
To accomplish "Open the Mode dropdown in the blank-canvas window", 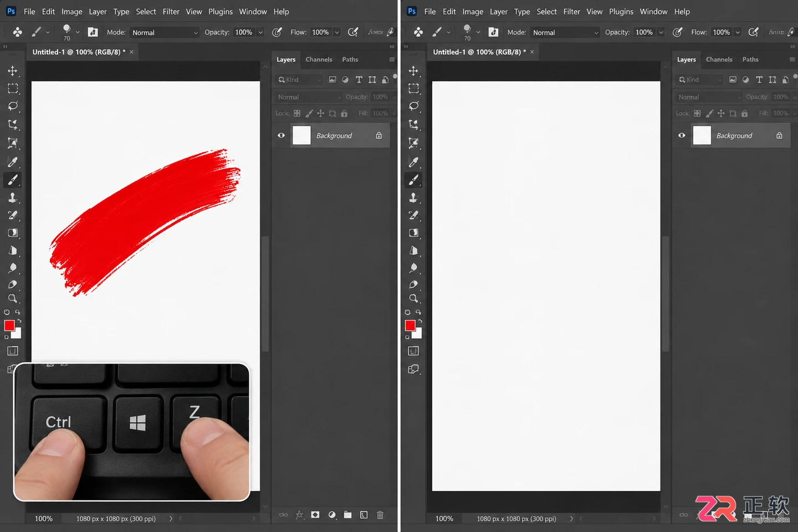I will pos(565,33).
